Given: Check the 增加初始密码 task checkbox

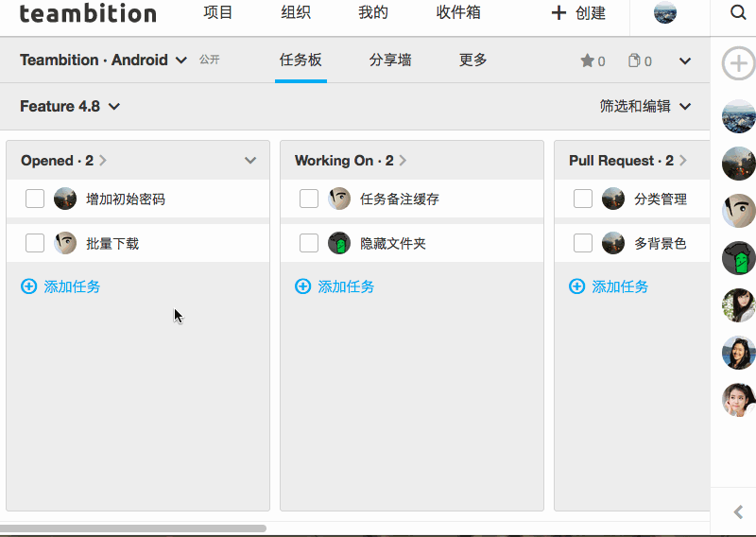Looking at the screenshot, I should click(x=35, y=199).
